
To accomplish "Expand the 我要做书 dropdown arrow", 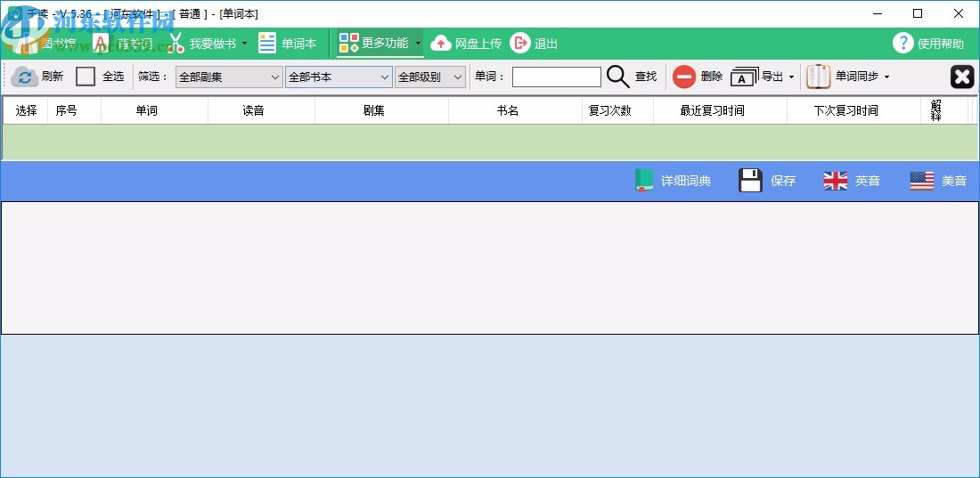I will (x=244, y=44).
